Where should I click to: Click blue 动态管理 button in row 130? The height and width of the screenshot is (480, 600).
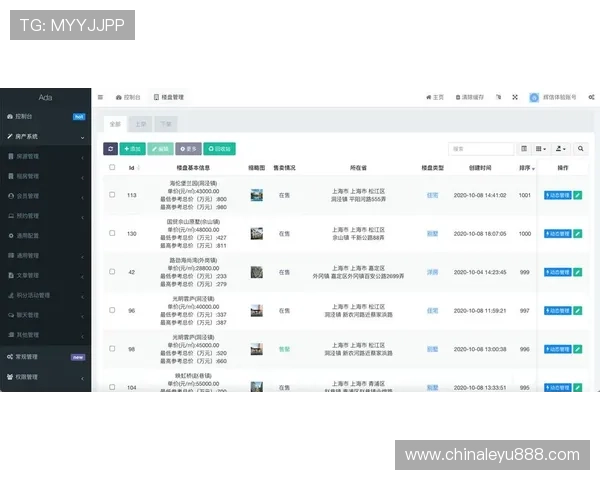click(x=558, y=233)
